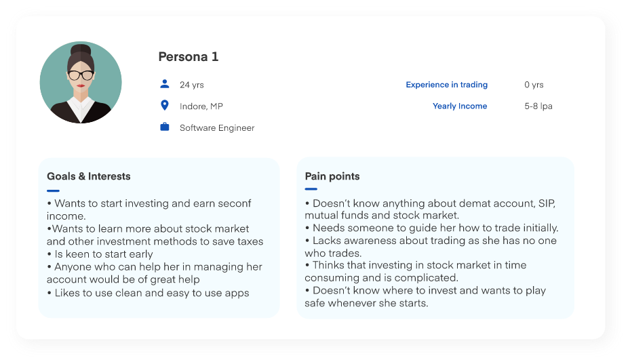Click the 'Lacks awareness about trading' bullet
Image resolution: width=630 pixels, height=364 pixels.
pyautogui.click(x=431, y=241)
